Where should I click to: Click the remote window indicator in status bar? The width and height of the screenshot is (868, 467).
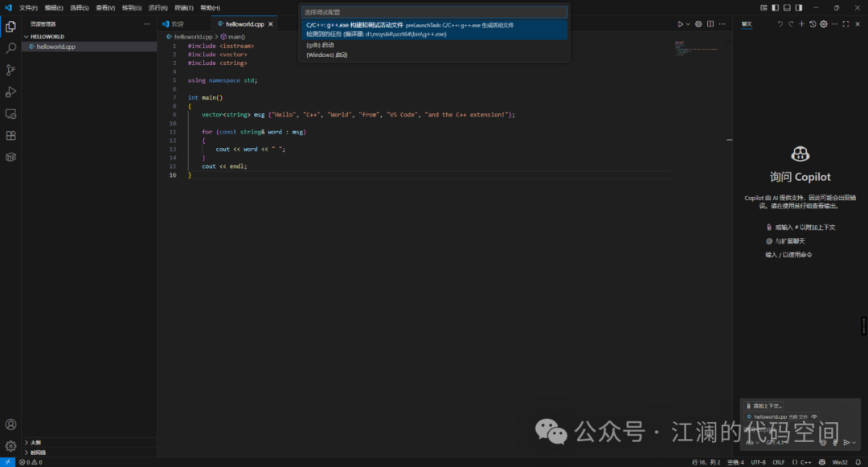(x=8, y=462)
